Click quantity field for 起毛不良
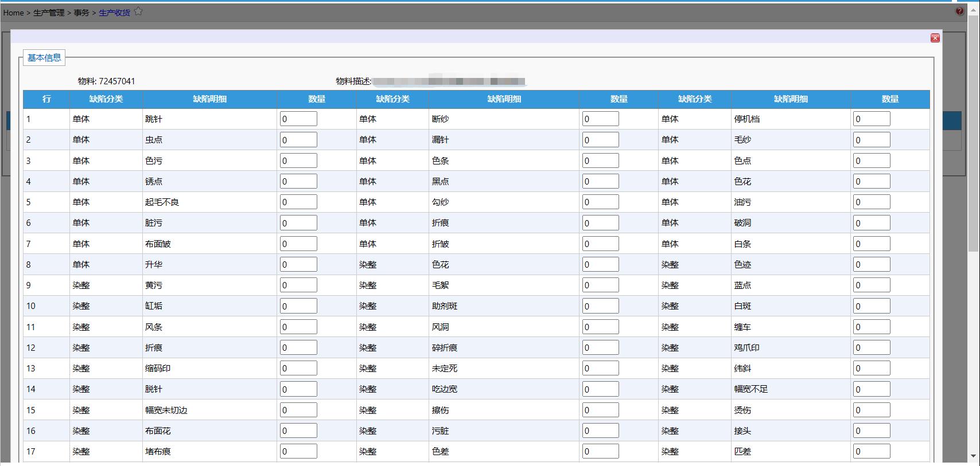Image resolution: width=980 pixels, height=466 pixels. pos(298,202)
